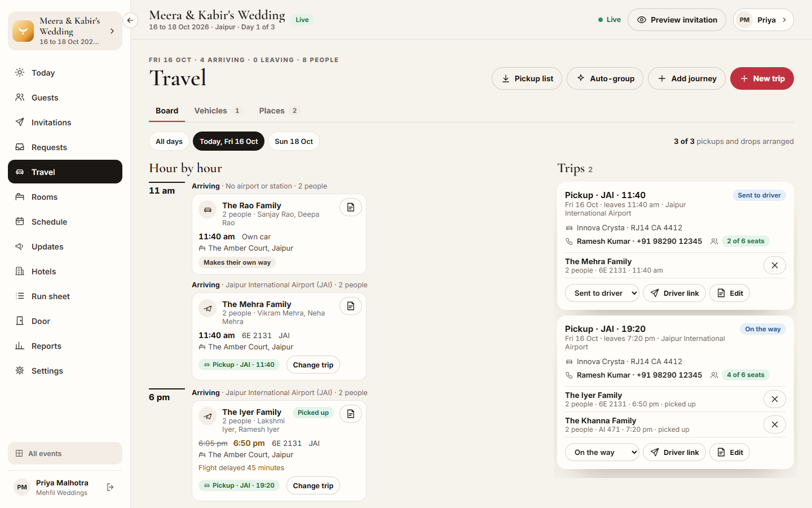Switch to the Places tab
Image resolution: width=812 pixels, height=508 pixels.
tap(279, 111)
